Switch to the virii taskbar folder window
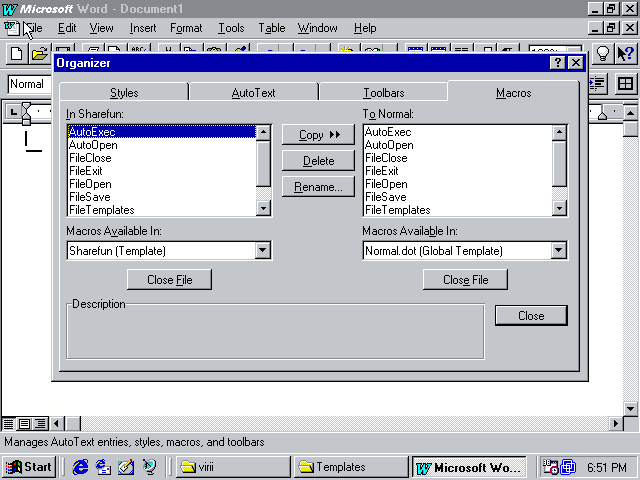This screenshot has width=640, height=480. 233,467
